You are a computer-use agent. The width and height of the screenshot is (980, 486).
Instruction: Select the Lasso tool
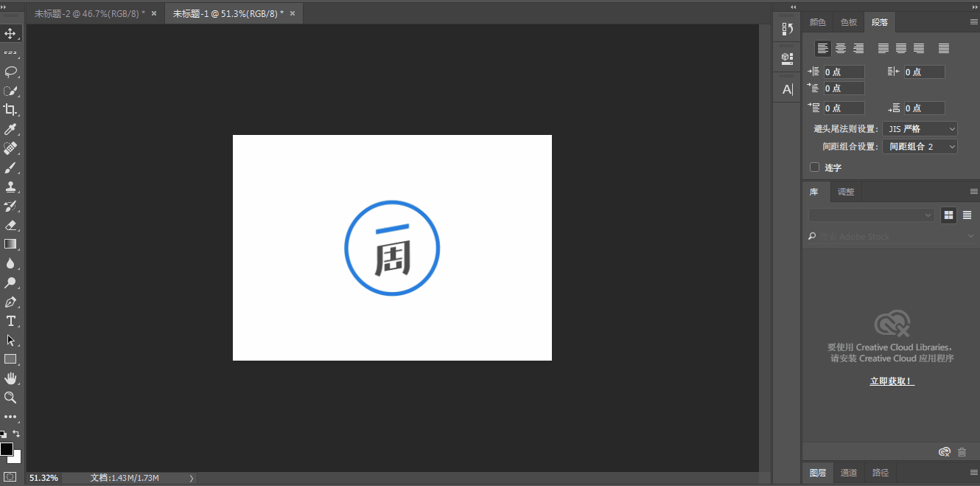(x=10, y=72)
